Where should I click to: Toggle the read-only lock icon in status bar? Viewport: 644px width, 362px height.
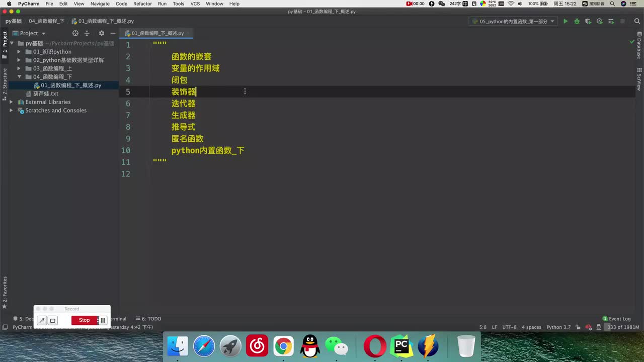point(578,327)
